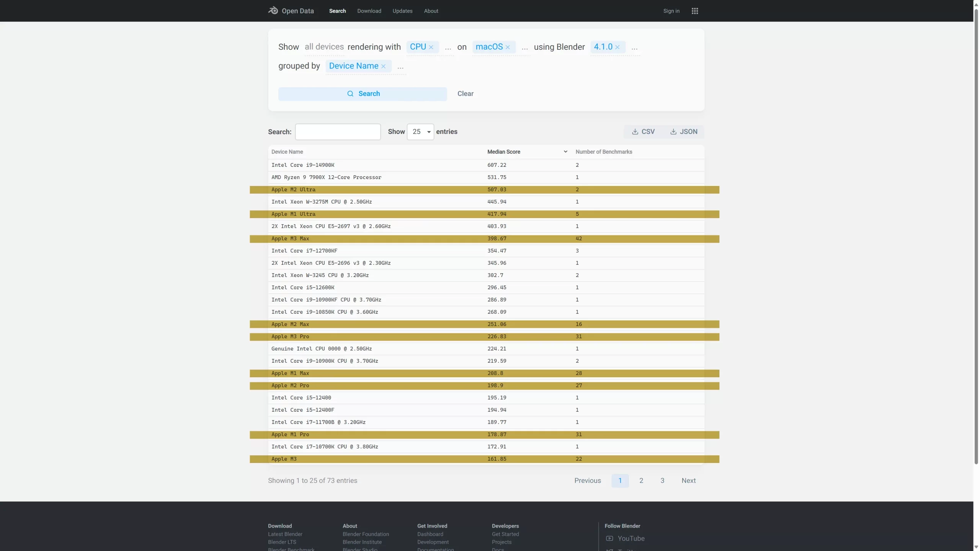The width and height of the screenshot is (980, 551).
Task: Open Blender Foundation footer link
Action: [366, 534]
